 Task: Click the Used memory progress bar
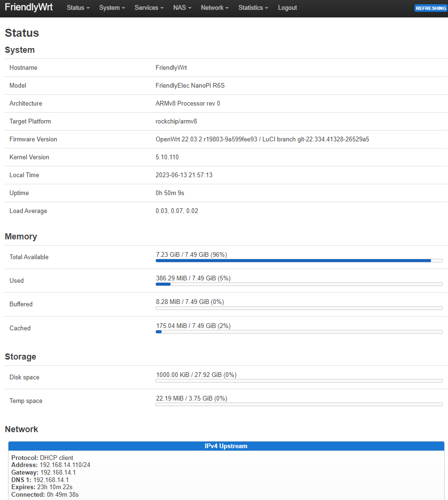[x=299, y=284]
